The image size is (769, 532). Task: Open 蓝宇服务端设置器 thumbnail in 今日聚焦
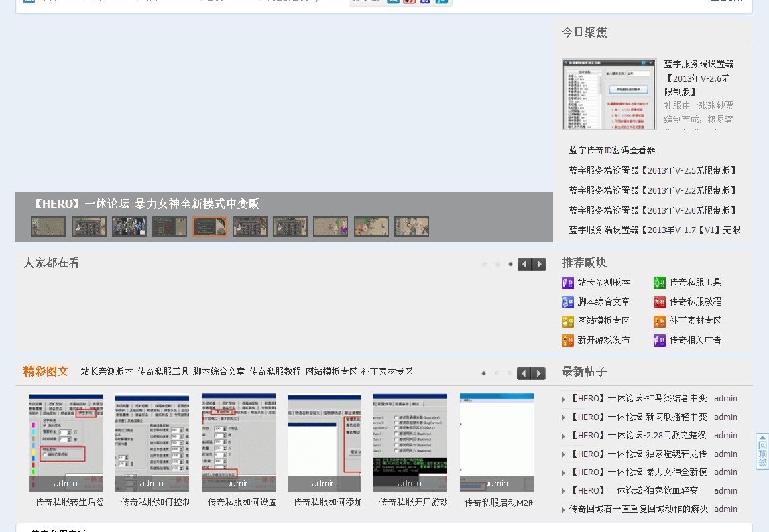pos(609,94)
